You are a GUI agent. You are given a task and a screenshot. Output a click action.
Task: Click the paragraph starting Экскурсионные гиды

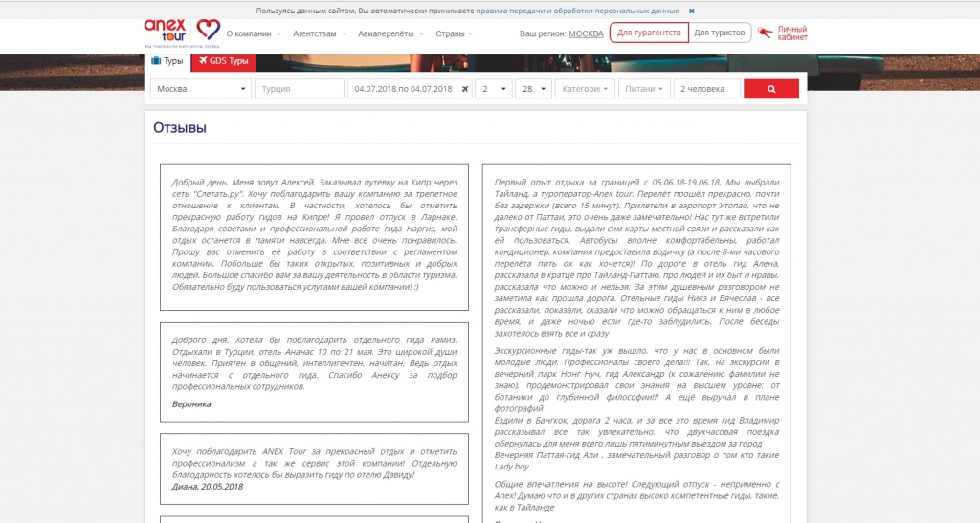[636, 380]
